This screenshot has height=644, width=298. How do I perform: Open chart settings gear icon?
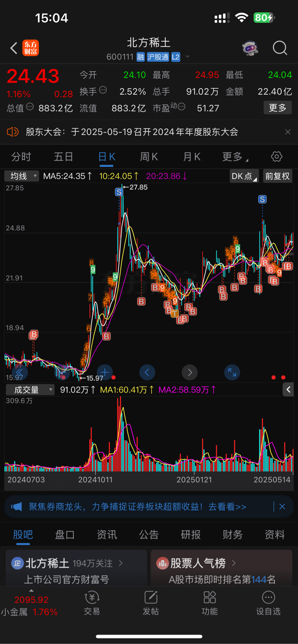[x=277, y=157]
